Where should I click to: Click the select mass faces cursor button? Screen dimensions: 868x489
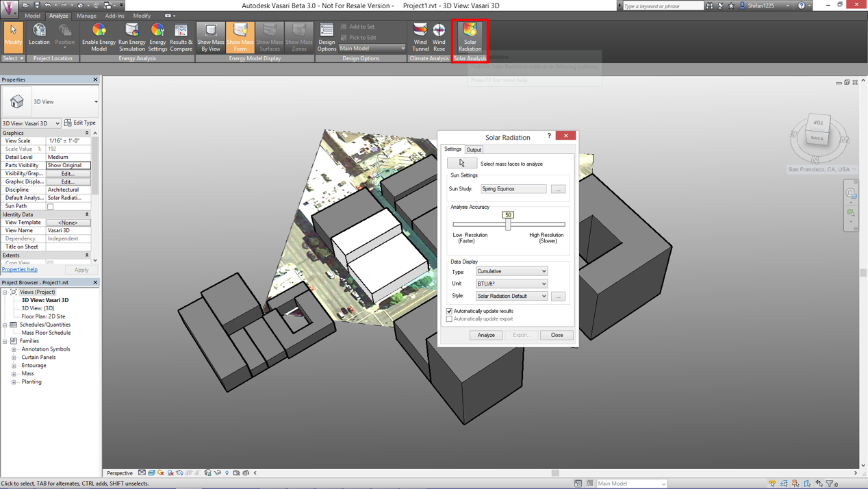[462, 164]
